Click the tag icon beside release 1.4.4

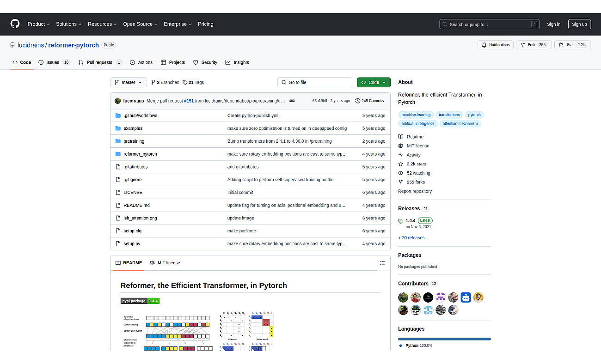(x=401, y=221)
